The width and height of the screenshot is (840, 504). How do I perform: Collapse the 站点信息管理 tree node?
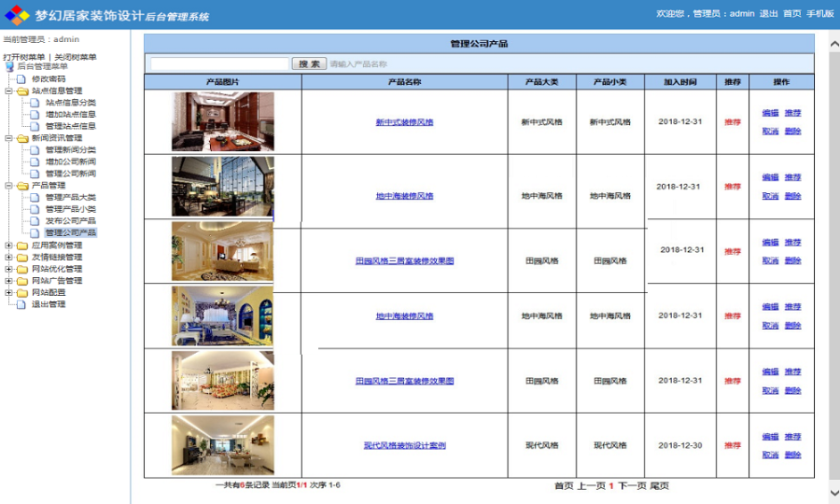(8, 91)
